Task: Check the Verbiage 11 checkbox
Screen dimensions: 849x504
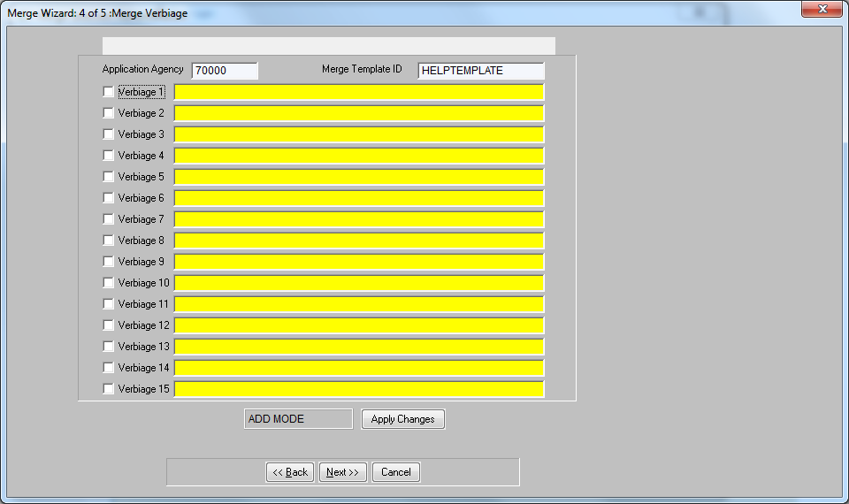Action: pyautogui.click(x=108, y=304)
